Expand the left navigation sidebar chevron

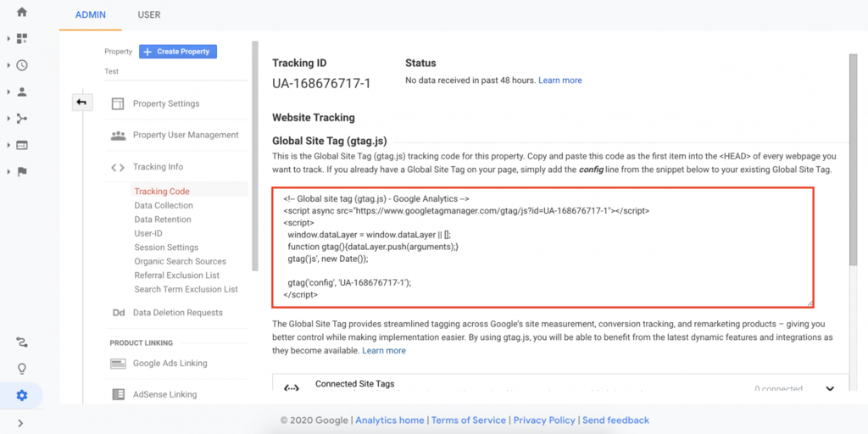pyautogui.click(x=20, y=423)
